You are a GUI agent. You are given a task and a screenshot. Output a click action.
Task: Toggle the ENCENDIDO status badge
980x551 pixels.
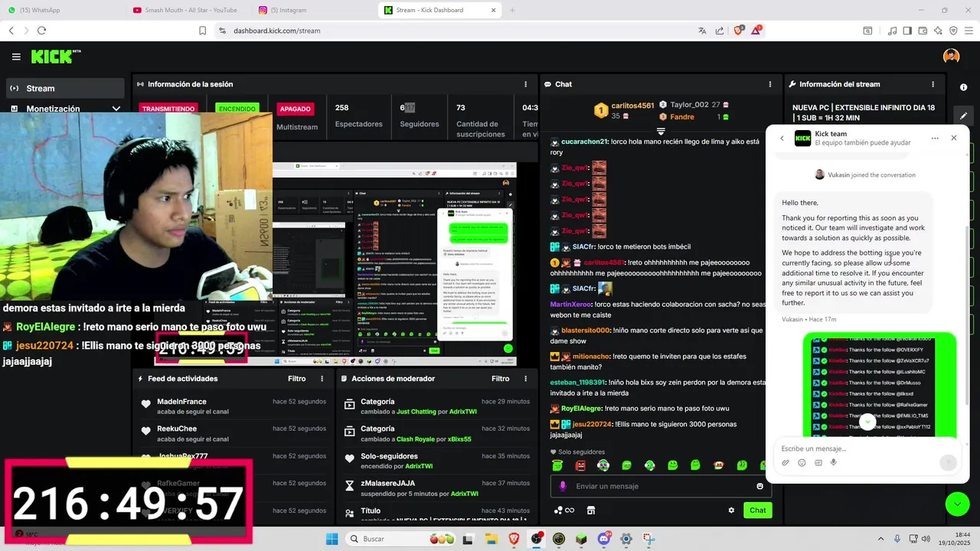(237, 109)
